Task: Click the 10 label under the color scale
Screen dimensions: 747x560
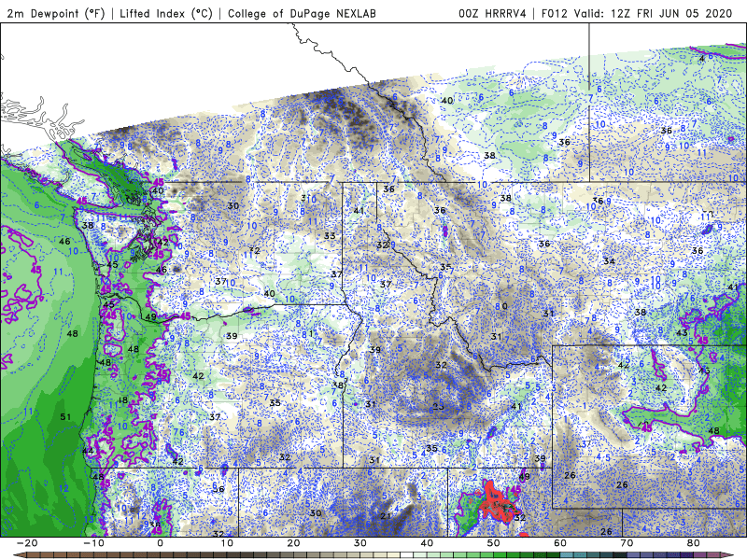Action: [x=227, y=543]
